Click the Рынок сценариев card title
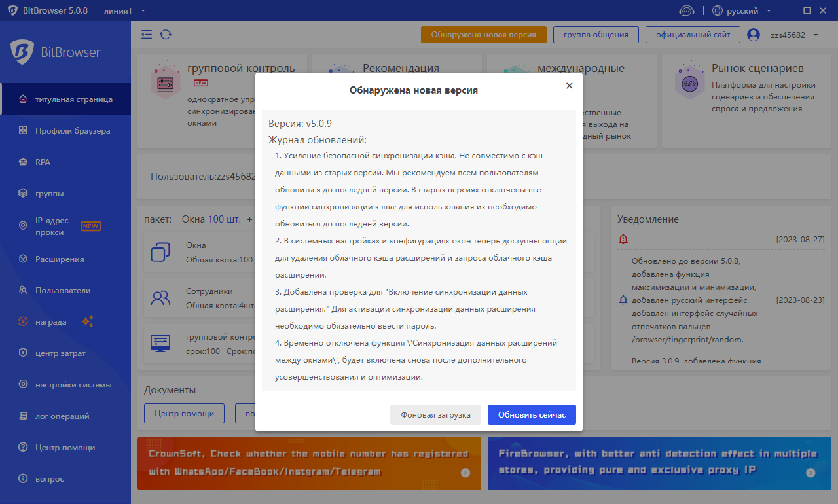Image resolution: width=838 pixels, height=504 pixels. [x=757, y=68]
